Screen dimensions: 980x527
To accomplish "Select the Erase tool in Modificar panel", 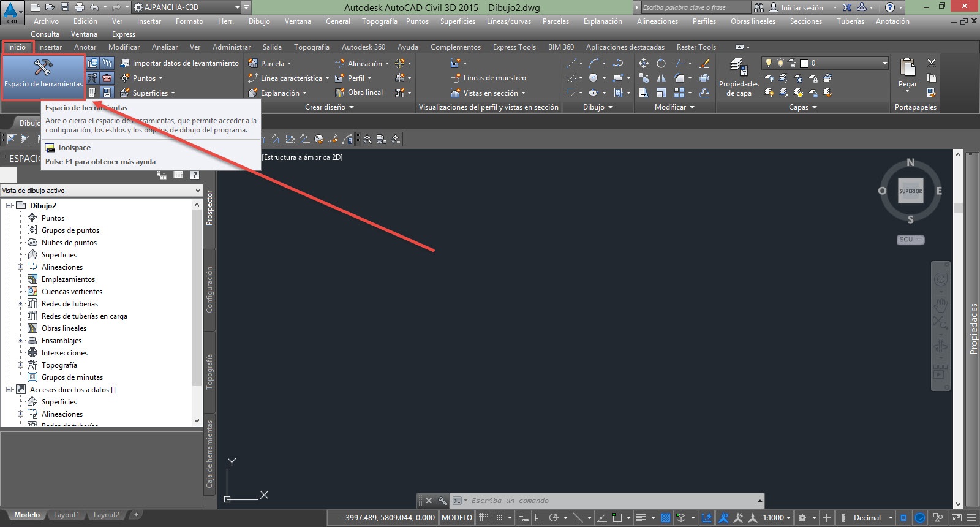I will [x=705, y=63].
